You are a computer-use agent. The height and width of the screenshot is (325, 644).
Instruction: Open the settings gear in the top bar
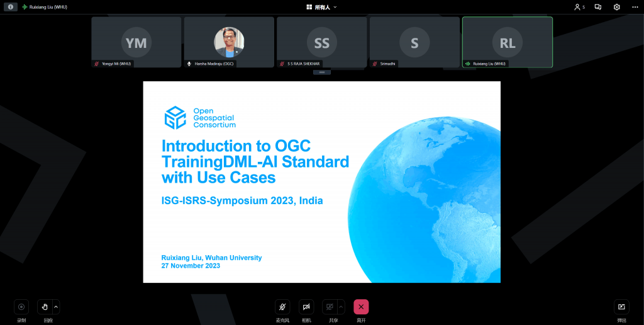[x=616, y=7]
